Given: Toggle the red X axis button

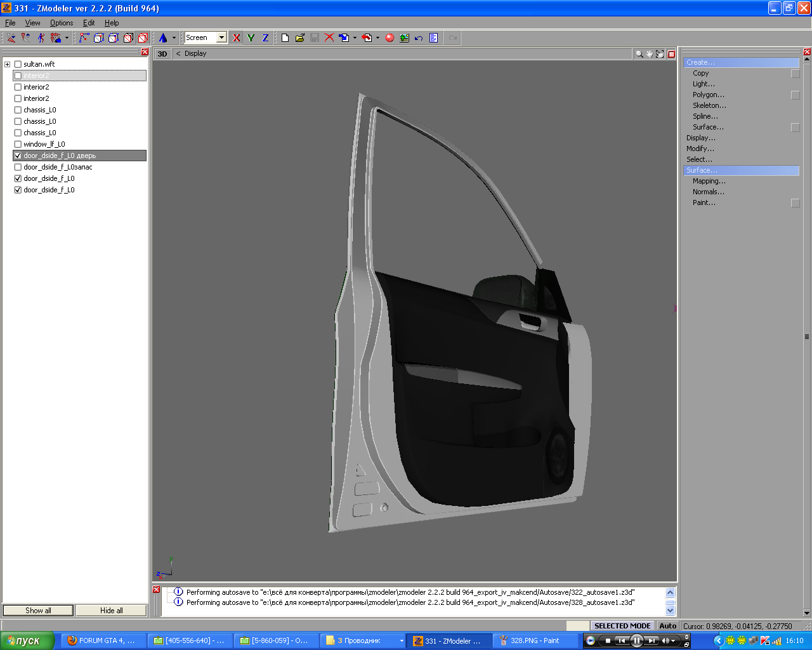Looking at the screenshot, I should 237,38.
